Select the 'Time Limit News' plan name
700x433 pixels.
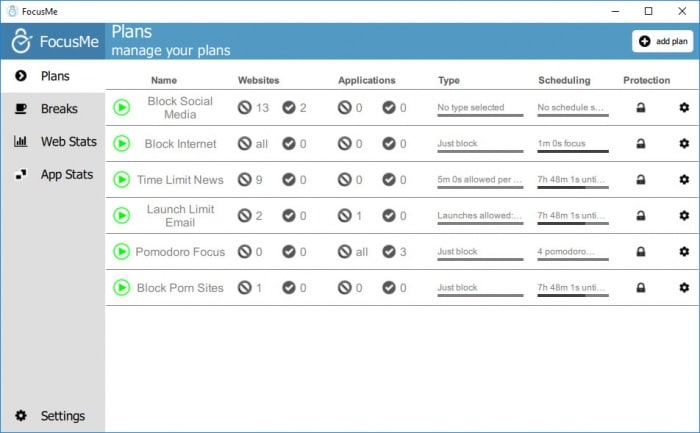(x=180, y=179)
